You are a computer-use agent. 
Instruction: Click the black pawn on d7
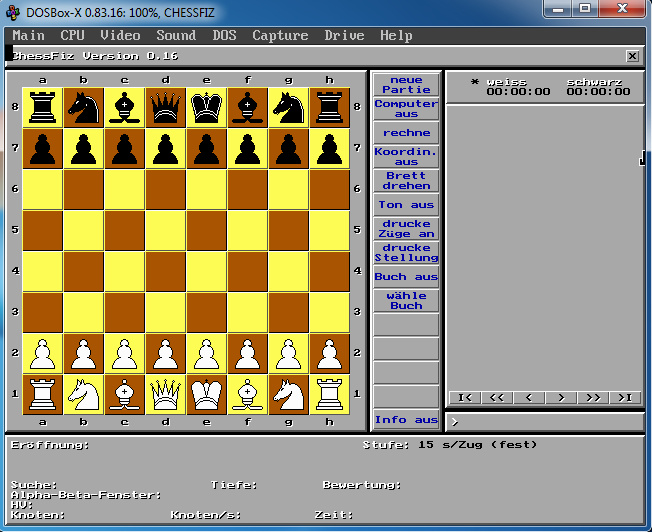tap(165, 148)
